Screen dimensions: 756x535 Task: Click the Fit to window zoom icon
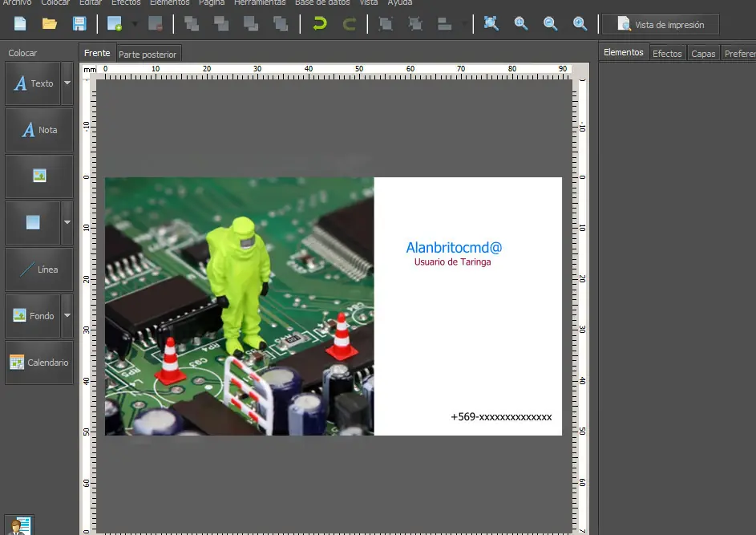click(491, 24)
